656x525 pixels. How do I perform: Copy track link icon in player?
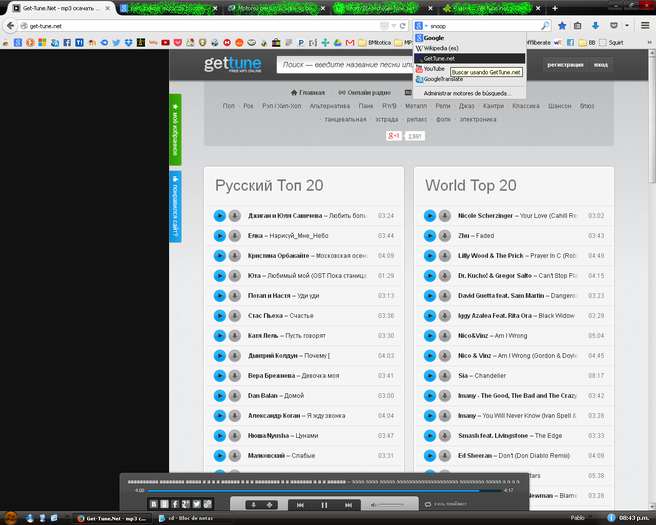[208, 504]
